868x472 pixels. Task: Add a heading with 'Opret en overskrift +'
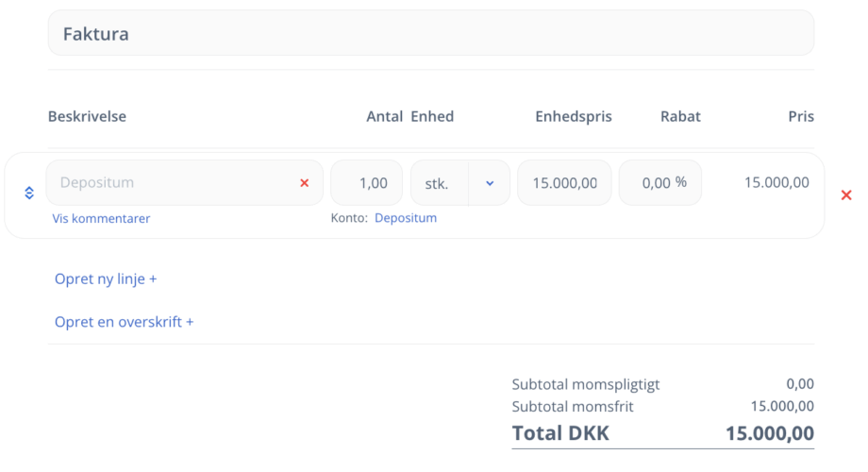pyautogui.click(x=124, y=322)
